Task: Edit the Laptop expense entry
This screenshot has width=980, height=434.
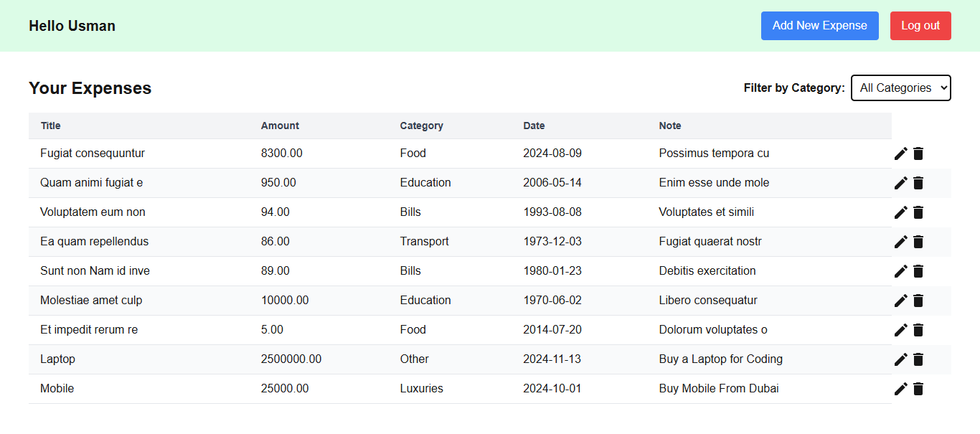Action: pos(900,359)
